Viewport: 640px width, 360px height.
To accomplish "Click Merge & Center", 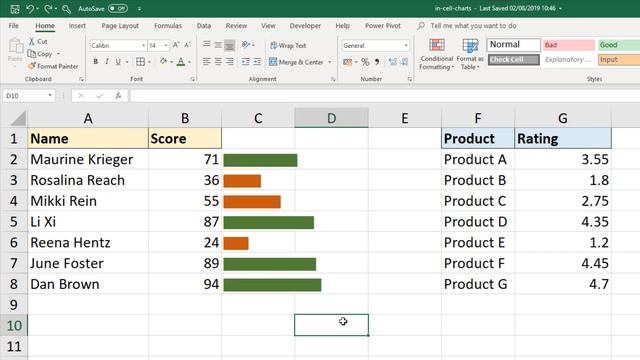I will pyautogui.click(x=297, y=62).
